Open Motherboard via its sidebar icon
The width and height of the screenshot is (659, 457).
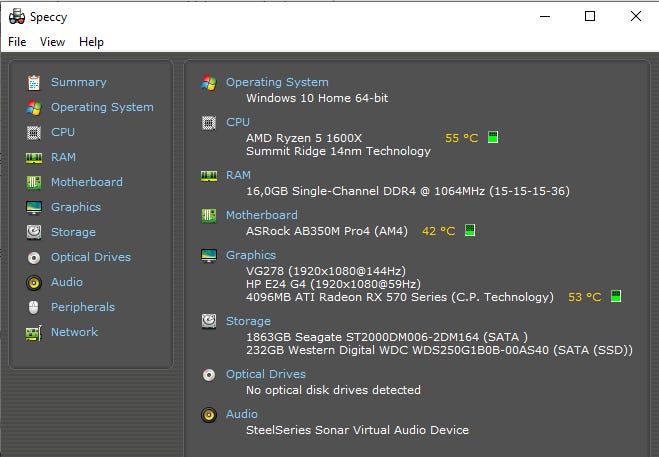(34, 182)
